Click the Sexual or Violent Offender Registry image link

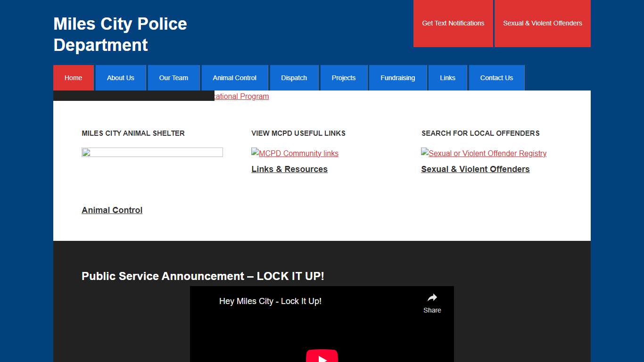coord(484,153)
